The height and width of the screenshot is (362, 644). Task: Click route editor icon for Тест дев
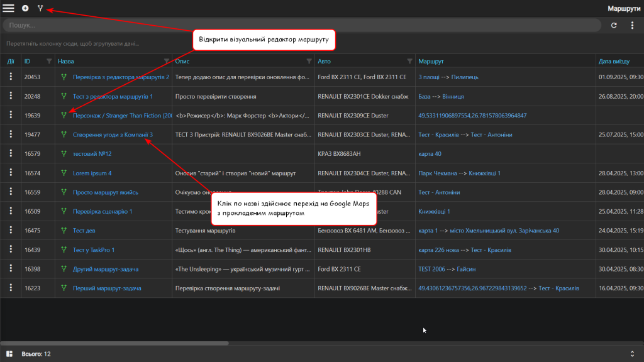(x=64, y=230)
